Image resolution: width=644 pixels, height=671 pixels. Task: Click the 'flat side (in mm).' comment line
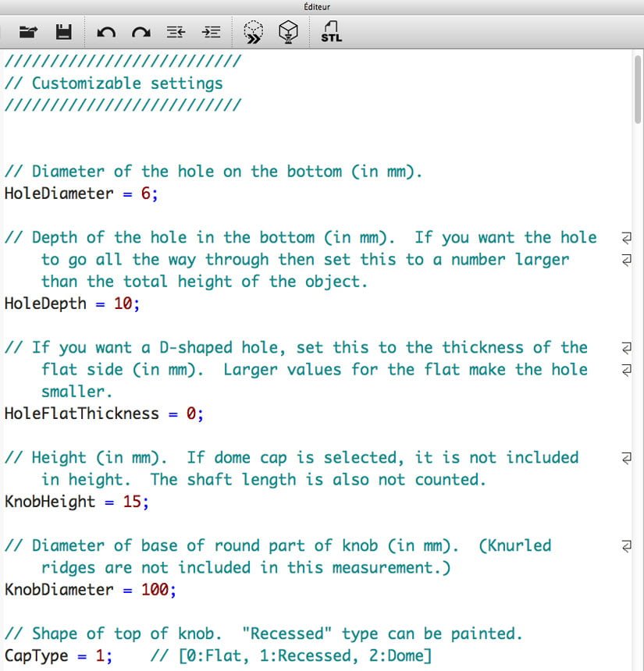point(315,370)
